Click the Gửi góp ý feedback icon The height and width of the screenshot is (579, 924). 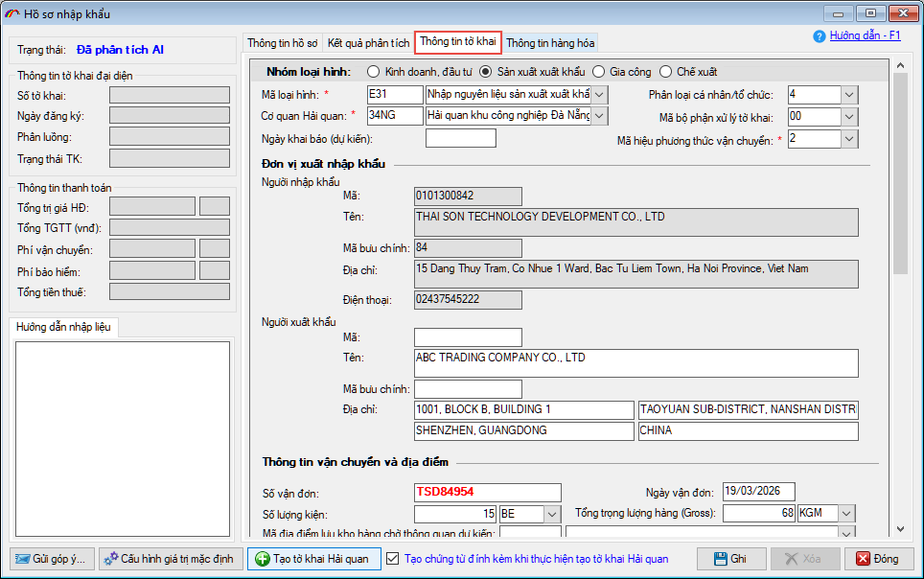pos(23,559)
